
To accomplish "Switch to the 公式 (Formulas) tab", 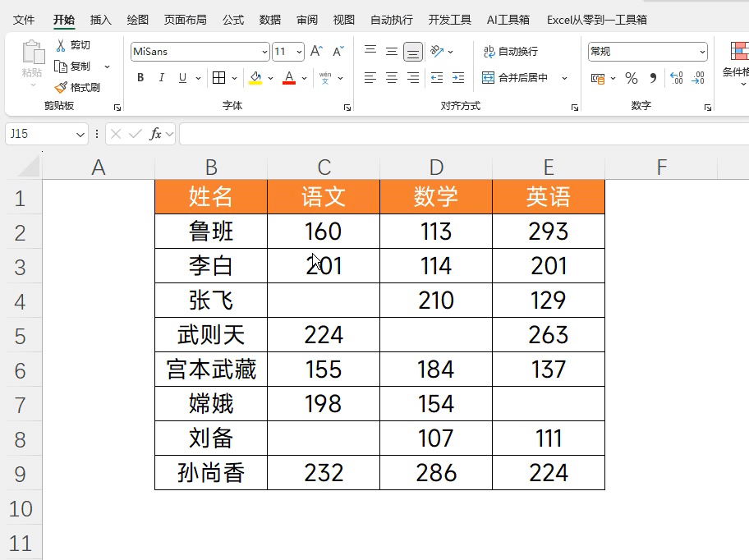I will coord(233,20).
